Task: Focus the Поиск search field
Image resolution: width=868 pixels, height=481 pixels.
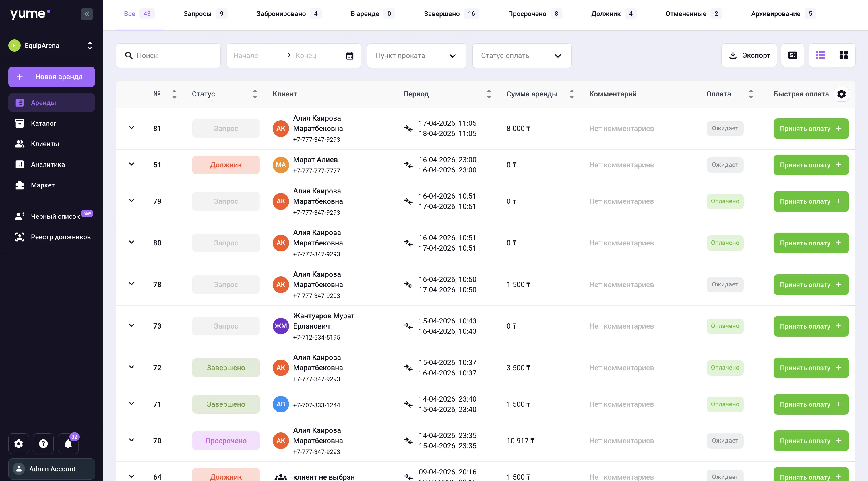Action: [168, 56]
